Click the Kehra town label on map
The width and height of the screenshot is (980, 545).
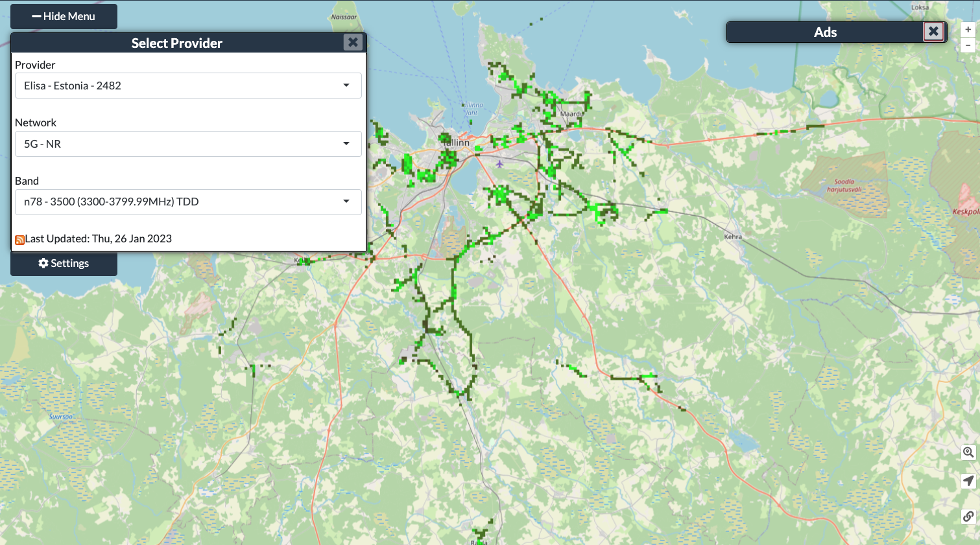[x=732, y=237]
